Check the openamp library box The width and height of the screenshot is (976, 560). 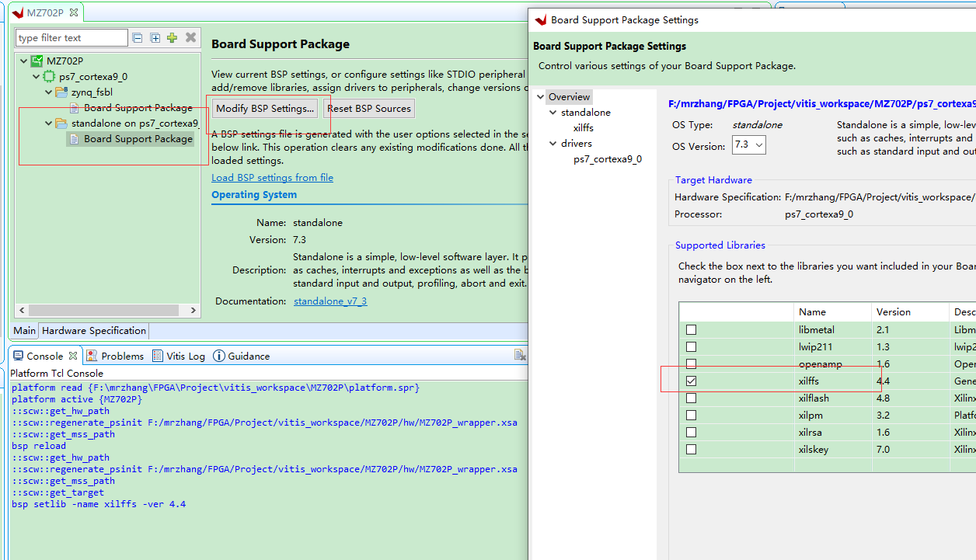coord(691,363)
